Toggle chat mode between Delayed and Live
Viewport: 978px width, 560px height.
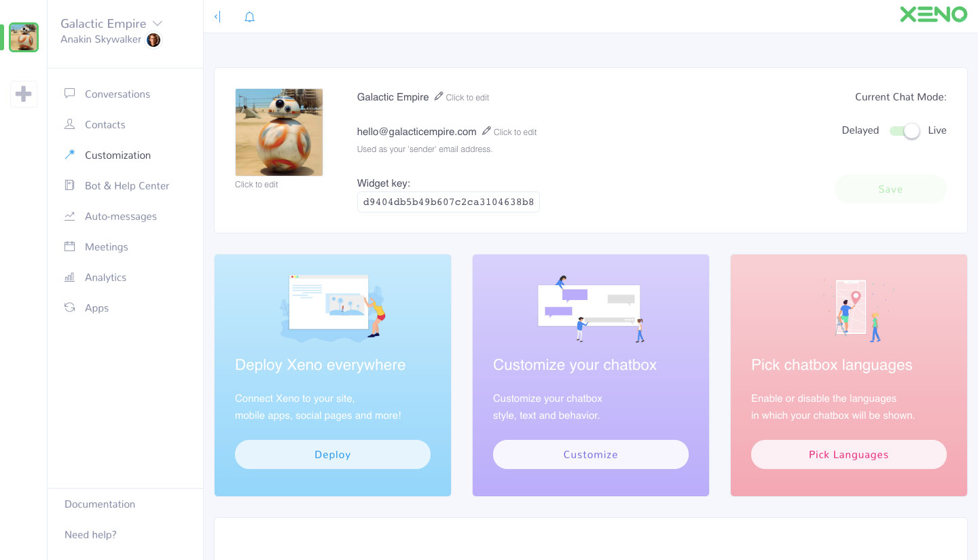tap(905, 131)
